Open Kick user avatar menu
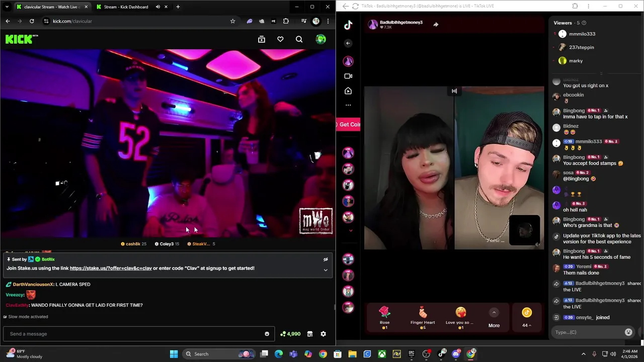Viewport: 644px width, 362px height. tap(320, 39)
